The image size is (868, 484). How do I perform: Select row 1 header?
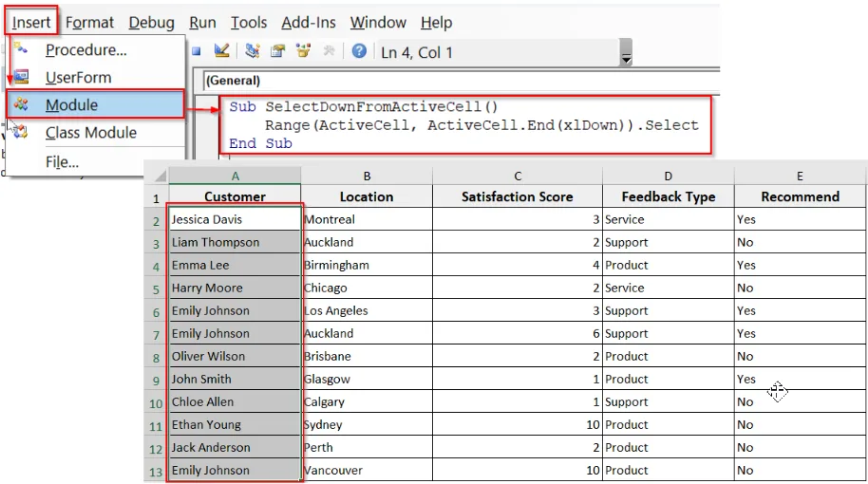pyautogui.click(x=156, y=198)
